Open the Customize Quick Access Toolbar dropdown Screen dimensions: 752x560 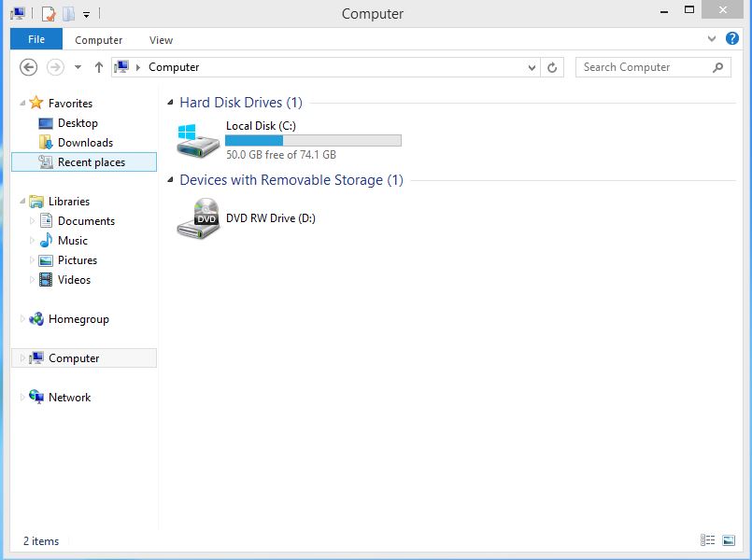point(86,15)
